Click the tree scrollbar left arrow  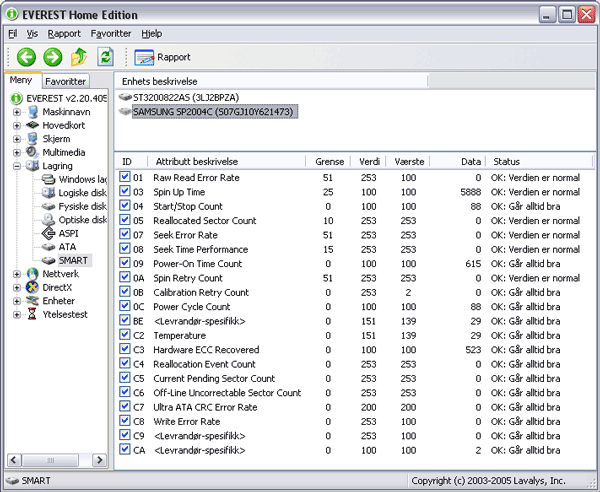[14, 460]
